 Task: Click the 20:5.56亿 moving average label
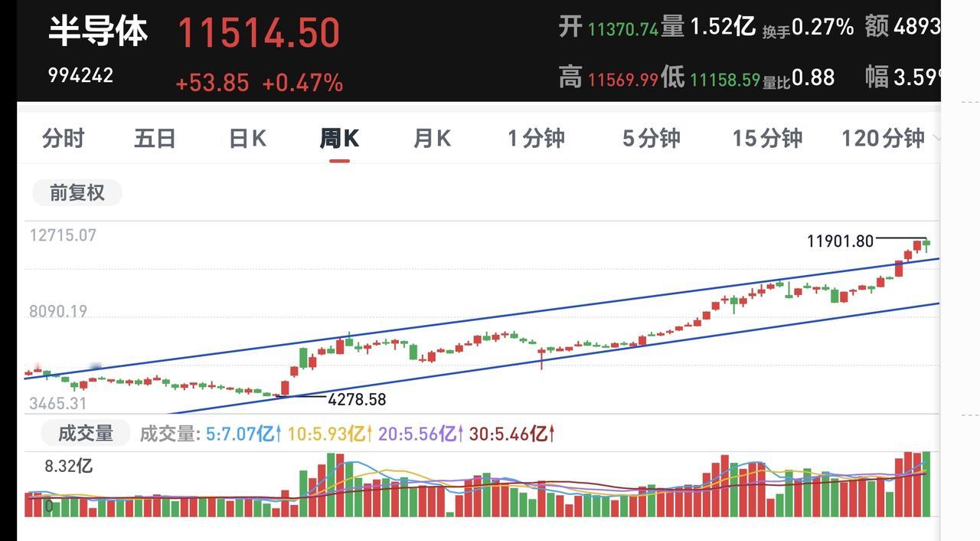[421, 434]
